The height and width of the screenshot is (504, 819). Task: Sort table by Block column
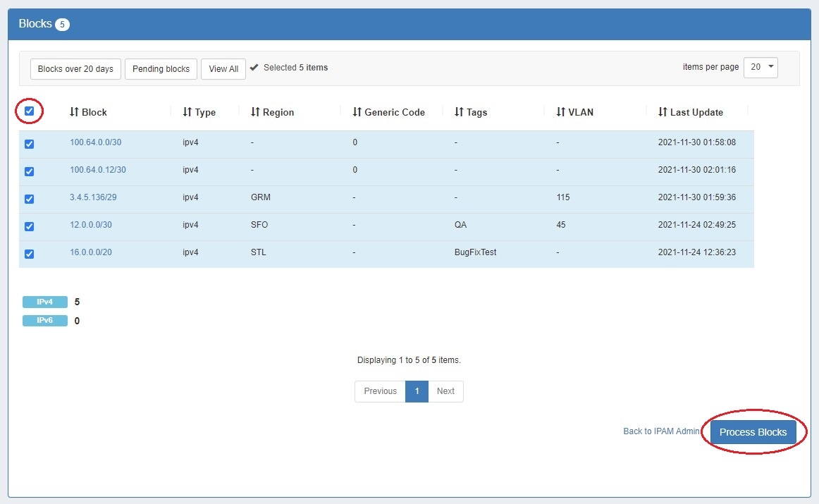point(88,112)
